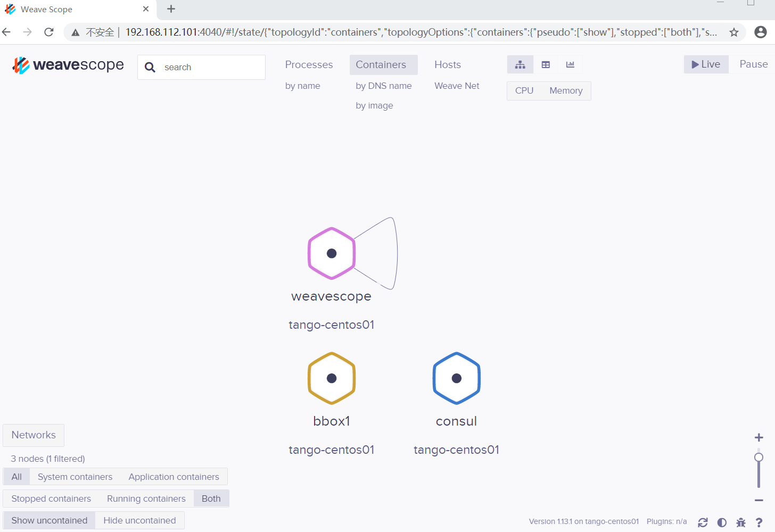Open the table view icon
This screenshot has width=775, height=532.
point(546,64)
